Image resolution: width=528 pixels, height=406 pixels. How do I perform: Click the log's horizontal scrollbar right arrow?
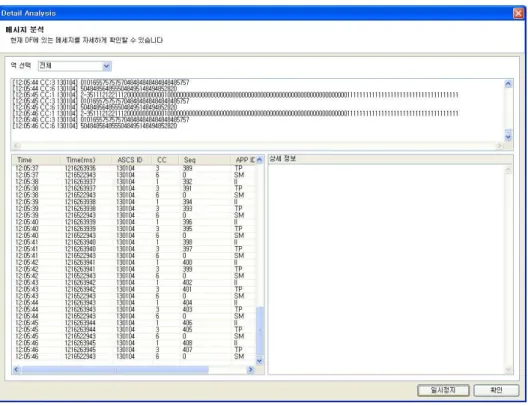pyautogui.click(x=499, y=145)
